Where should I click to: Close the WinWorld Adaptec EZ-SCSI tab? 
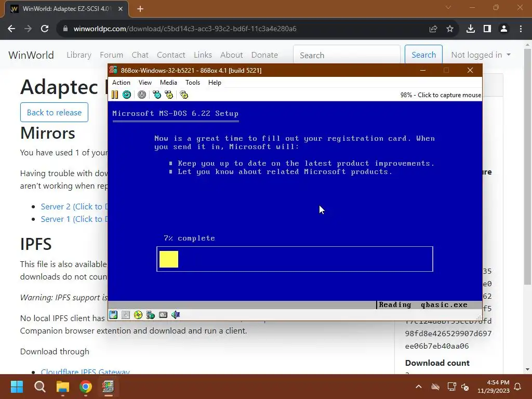pos(121,9)
